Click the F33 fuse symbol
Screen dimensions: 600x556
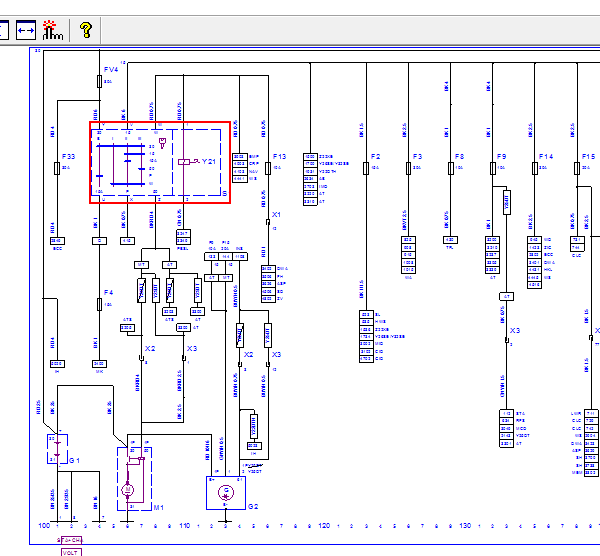coord(57,168)
